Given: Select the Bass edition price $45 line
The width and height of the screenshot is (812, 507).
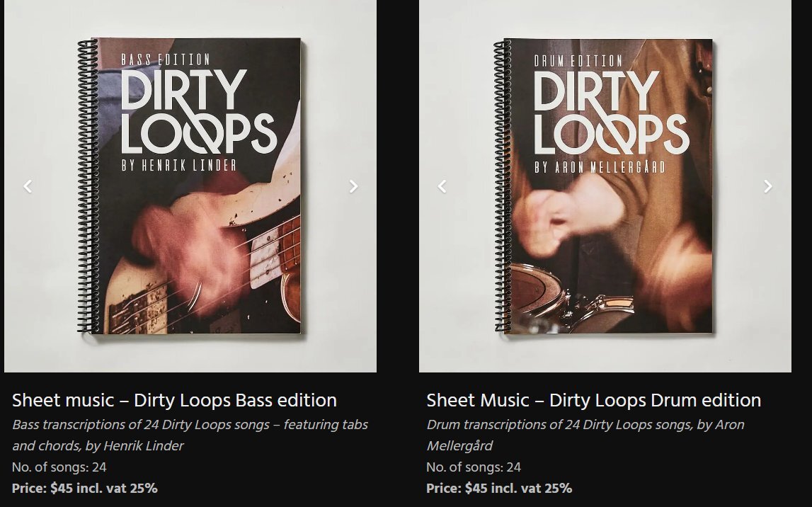Looking at the screenshot, I should click(x=85, y=489).
